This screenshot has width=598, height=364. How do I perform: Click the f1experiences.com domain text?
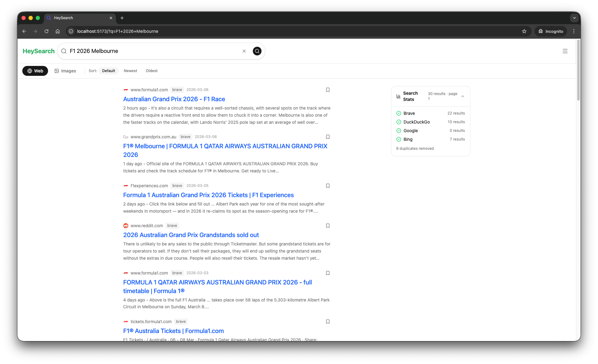[149, 186]
